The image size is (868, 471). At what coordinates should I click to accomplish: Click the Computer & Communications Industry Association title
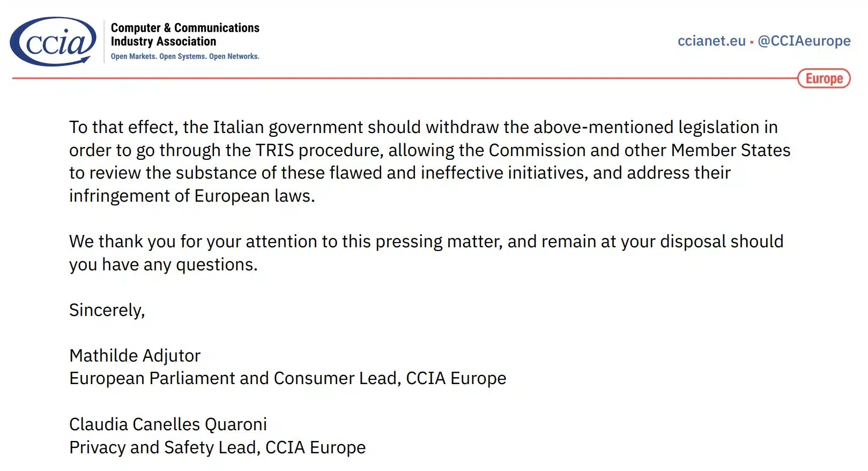[x=185, y=34]
